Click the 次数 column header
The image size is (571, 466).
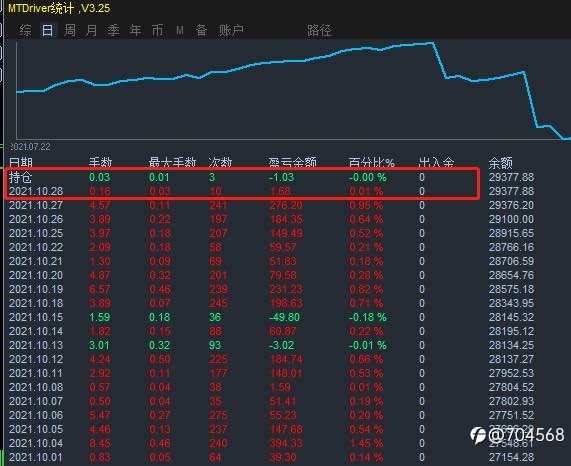click(220, 163)
